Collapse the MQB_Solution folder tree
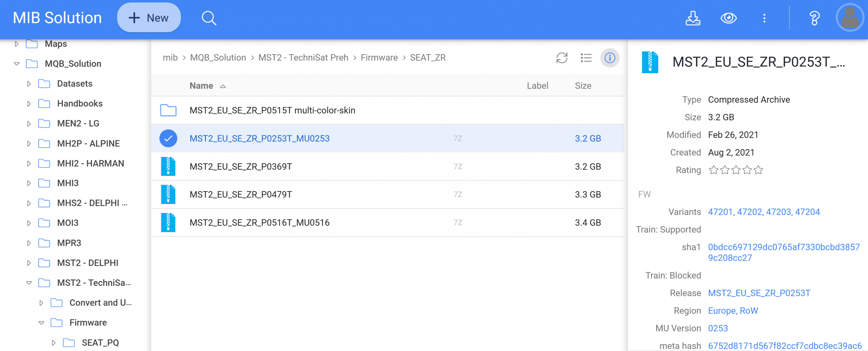Viewport: 868px width, 351px height. click(17, 64)
